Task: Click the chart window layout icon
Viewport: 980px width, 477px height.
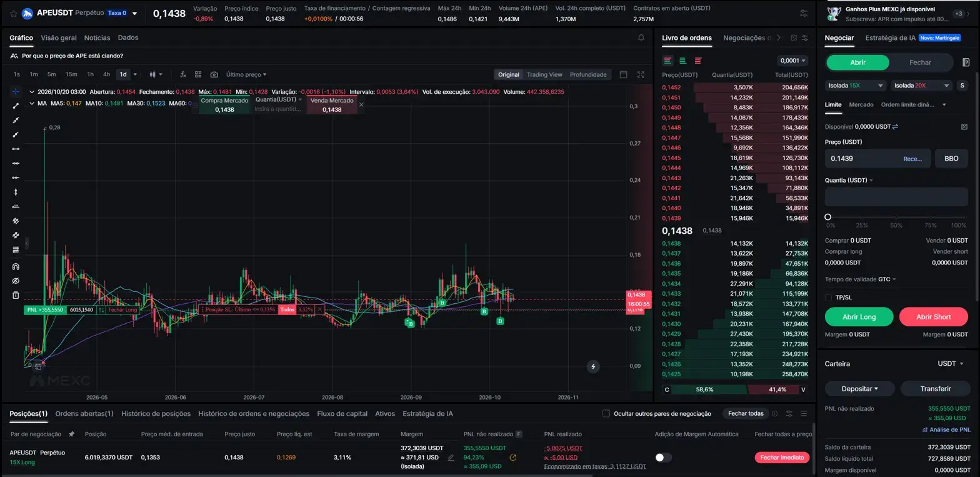Action: 623,74
